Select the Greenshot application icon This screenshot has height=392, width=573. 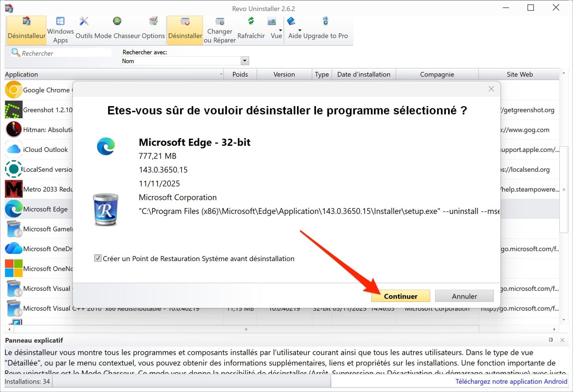pyautogui.click(x=13, y=109)
